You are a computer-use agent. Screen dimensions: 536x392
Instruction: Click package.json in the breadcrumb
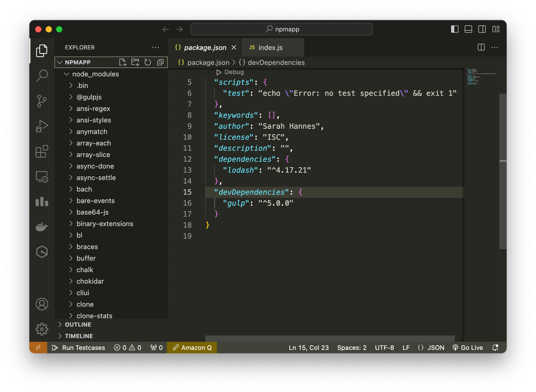[x=208, y=63]
